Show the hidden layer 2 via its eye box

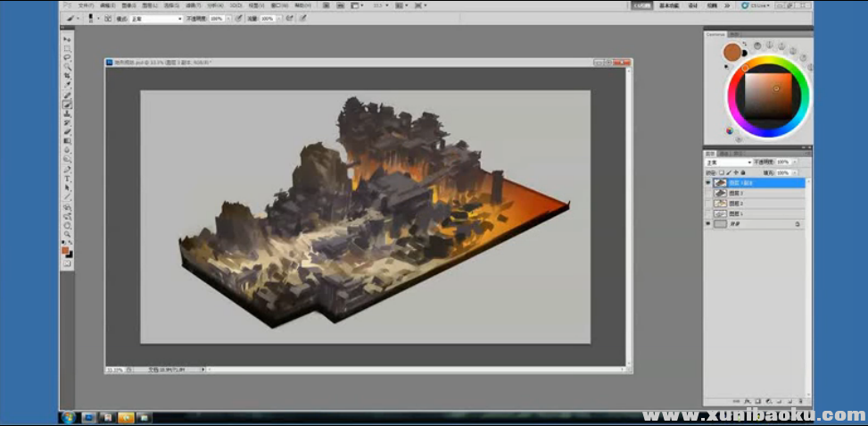[708, 204]
